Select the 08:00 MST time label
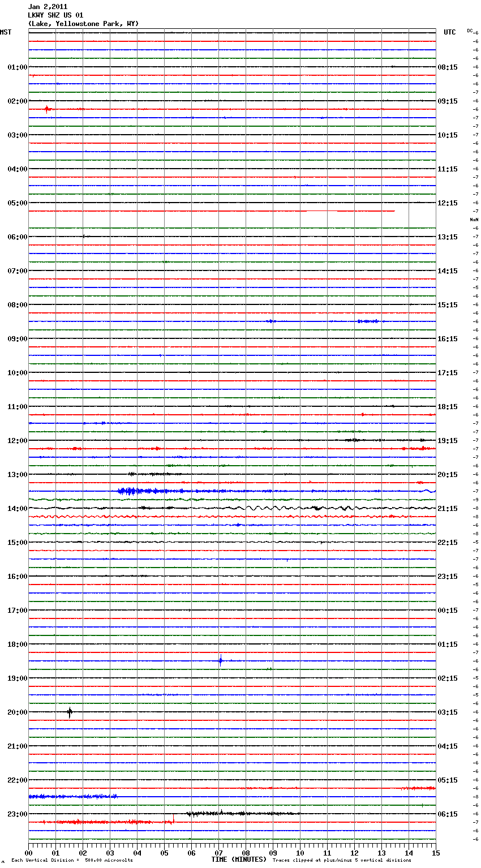481x868 pixels. pyautogui.click(x=18, y=304)
